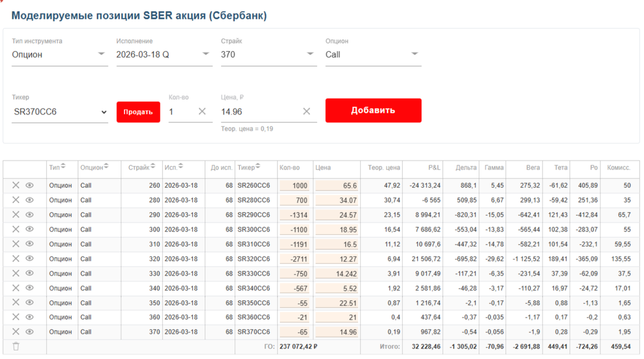Viewport: 644px width, 359px height.
Task: Edit price 16.5 in SR310CC6 row
Action: click(x=337, y=244)
